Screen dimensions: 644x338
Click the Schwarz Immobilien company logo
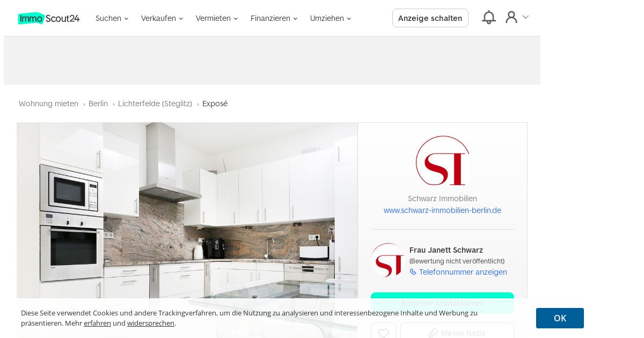(x=442, y=160)
